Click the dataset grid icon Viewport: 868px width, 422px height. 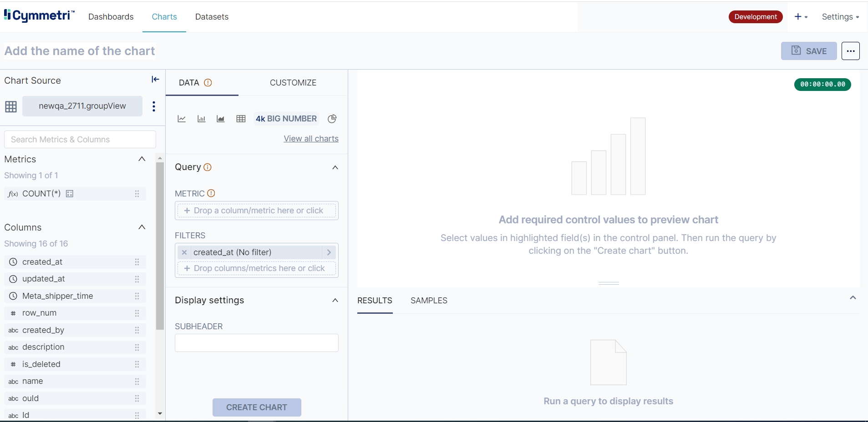pyautogui.click(x=11, y=106)
